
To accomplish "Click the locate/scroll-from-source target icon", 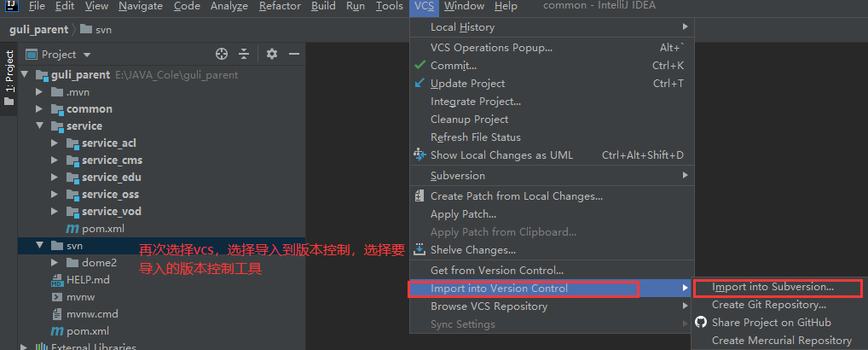I will [222, 54].
